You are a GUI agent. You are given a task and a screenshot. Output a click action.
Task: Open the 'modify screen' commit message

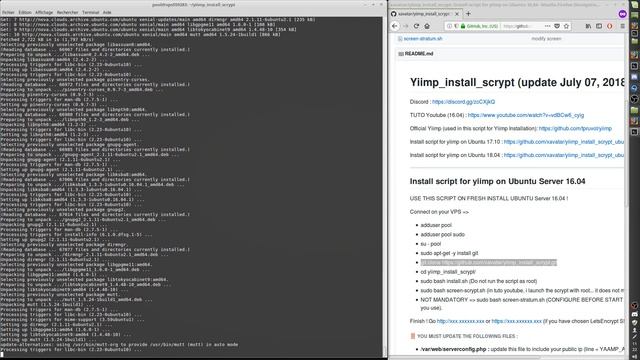(x=546, y=38)
